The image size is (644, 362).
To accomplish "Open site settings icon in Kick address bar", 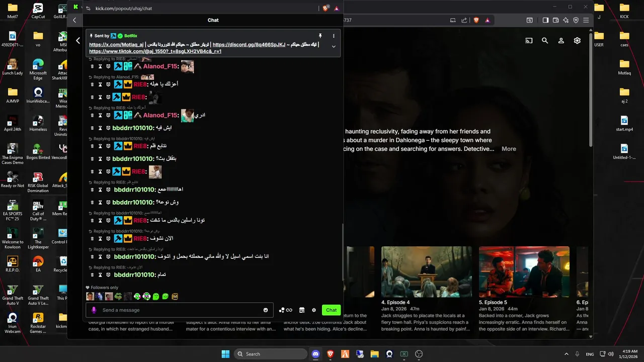I will [x=89, y=8].
